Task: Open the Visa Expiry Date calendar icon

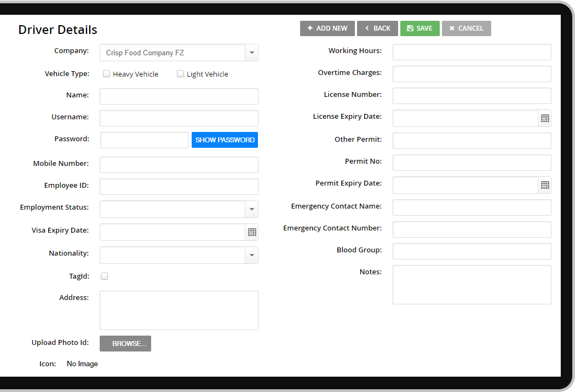Action: pos(251,232)
